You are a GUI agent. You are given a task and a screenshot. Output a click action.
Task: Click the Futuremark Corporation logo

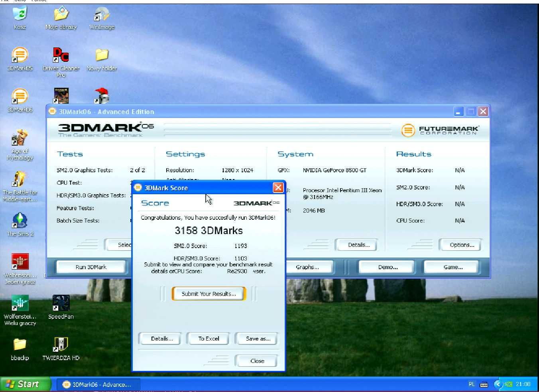point(440,130)
